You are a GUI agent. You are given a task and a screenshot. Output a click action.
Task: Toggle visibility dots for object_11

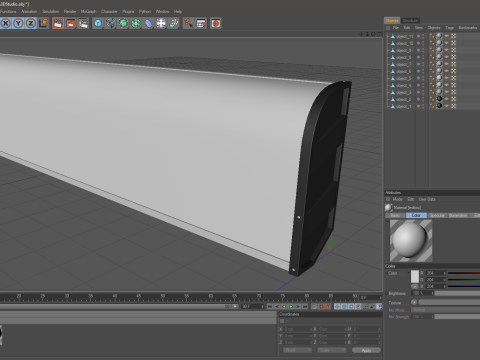click(423, 36)
